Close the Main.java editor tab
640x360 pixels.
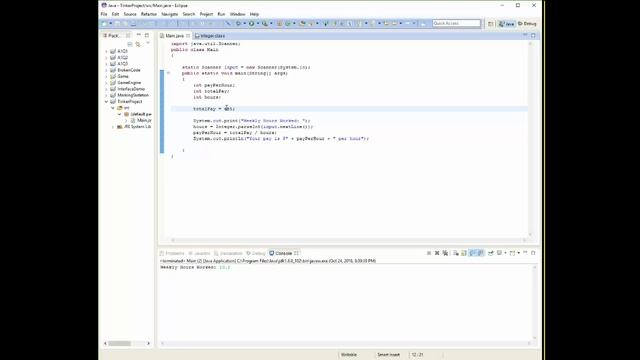click(x=188, y=36)
